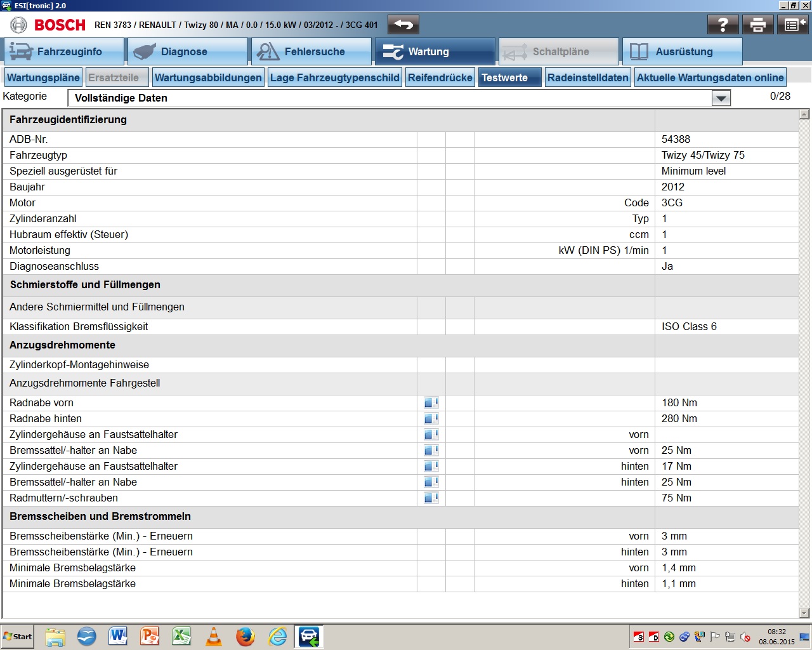The height and width of the screenshot is (650, 812).
Task: Click the Windows Start button
Action: (18, 636)
